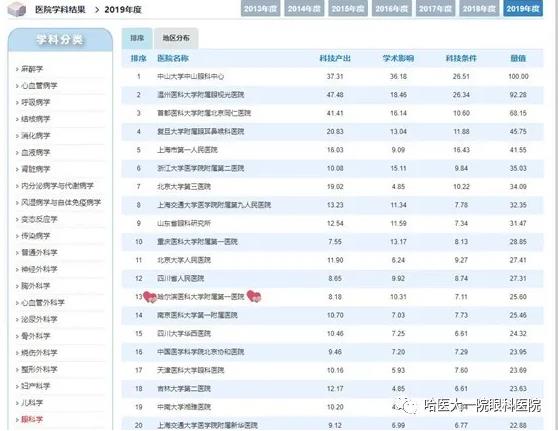Open 风湿病学与自体免疫病学 category
Screen dimensions: 558x431
coord(61,203)
